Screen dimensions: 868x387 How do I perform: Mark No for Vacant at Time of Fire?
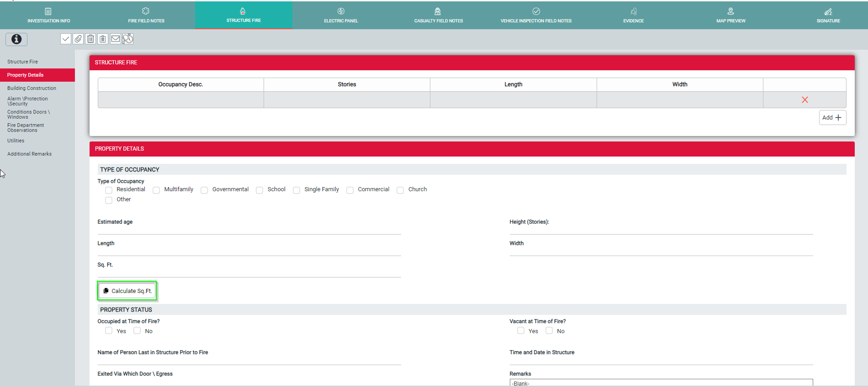[549, 331]
